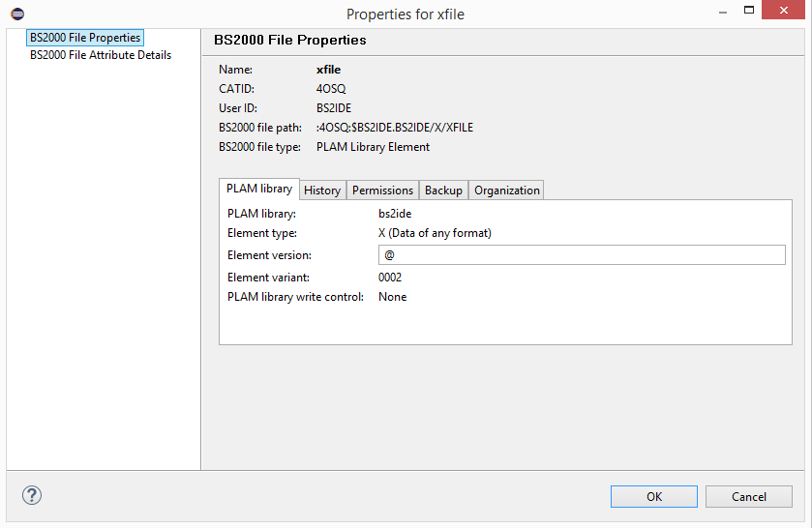The width and height of the screenshot is (812, 528).
Task: Switch to the PLAM library tab
Action: 259,189
